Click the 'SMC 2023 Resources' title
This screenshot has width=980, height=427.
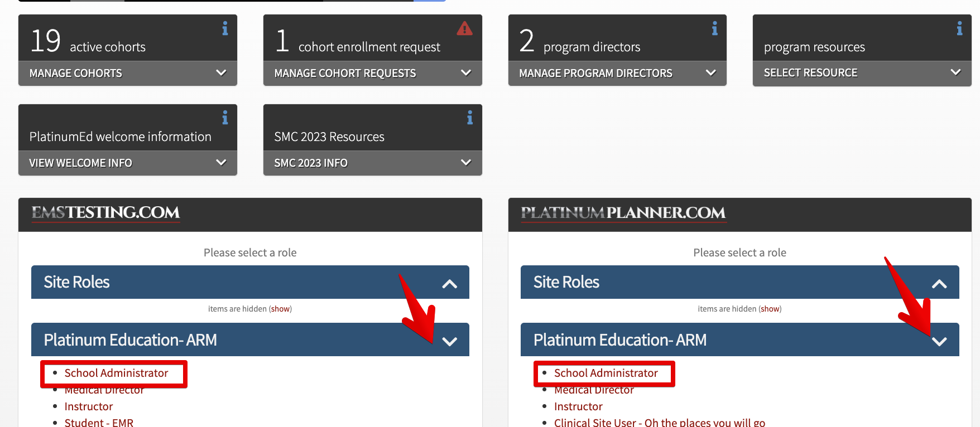click(329, 137)
